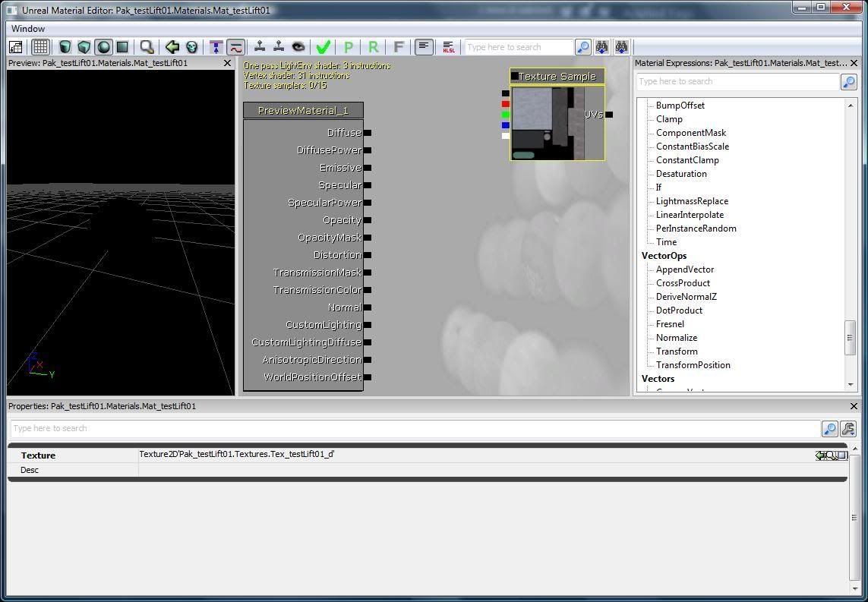Select Desaturation in the expressions list
The height and width of the screenshot is (602, 868).
pos(681,174)
